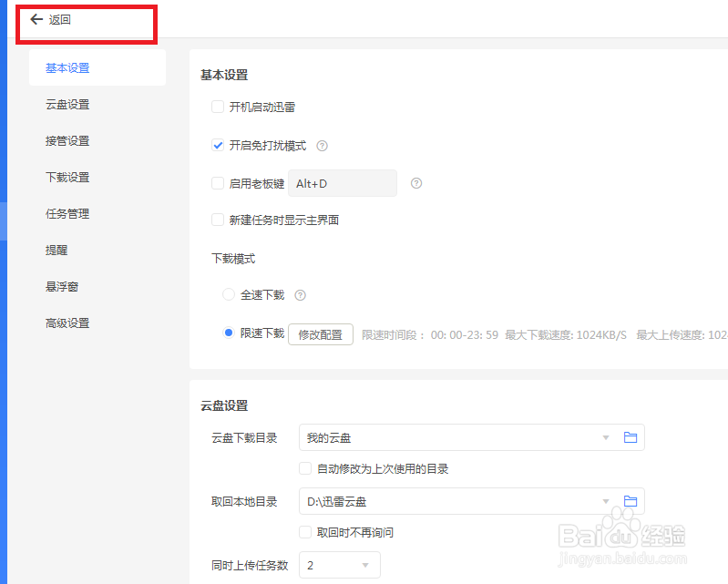Image resolution: width=728 pixels, height=584 pixels.
Task: Tick the 启用老板键 checkbox
Action: 218,183
